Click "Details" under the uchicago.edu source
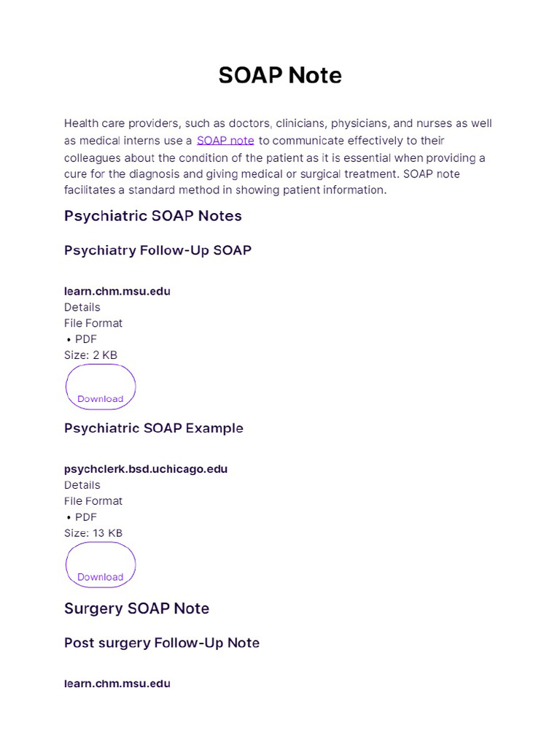This screenshot has width=560, height=747. coord(82,485)
